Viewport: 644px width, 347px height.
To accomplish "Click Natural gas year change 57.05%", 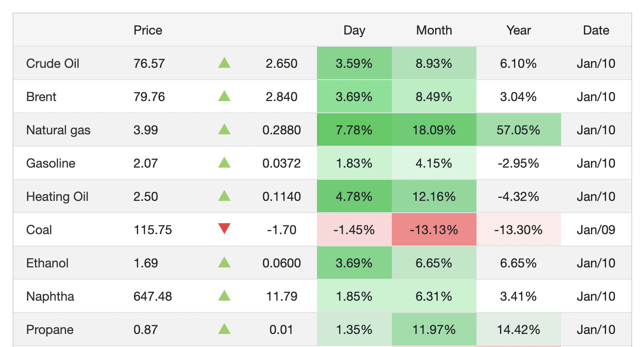I will 518,130.
